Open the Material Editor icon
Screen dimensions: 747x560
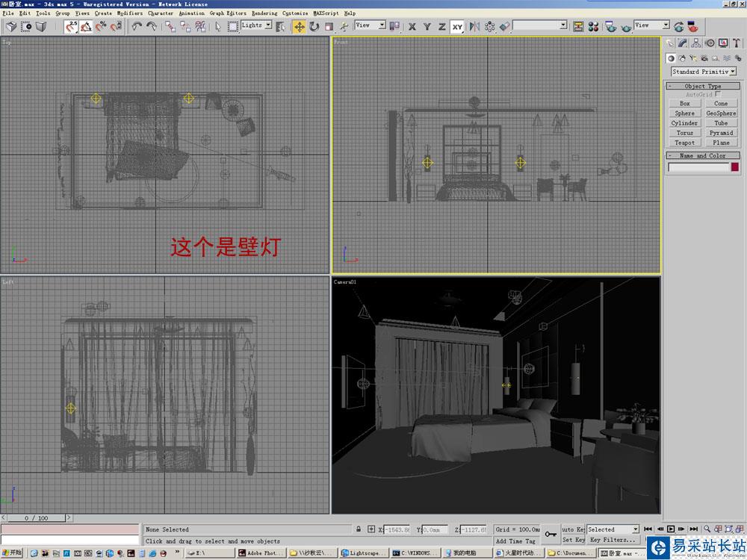pyautogui.click(x=594, y=27)
